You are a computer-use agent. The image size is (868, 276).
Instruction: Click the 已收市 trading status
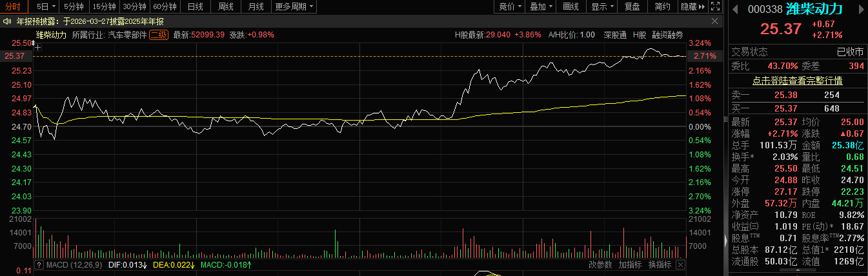[x=850, y=52]
